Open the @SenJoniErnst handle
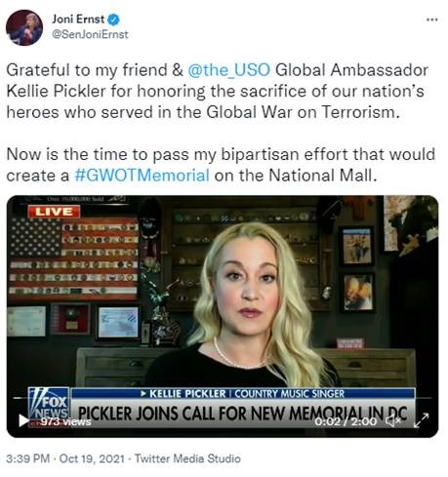 tap(90, 34)
